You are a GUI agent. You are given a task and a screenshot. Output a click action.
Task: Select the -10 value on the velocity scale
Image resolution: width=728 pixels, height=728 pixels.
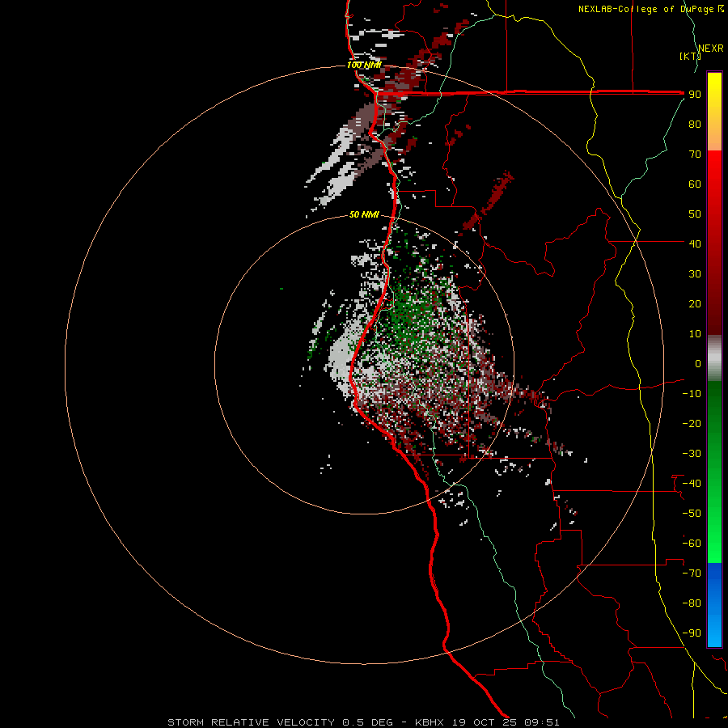[692, 394]
